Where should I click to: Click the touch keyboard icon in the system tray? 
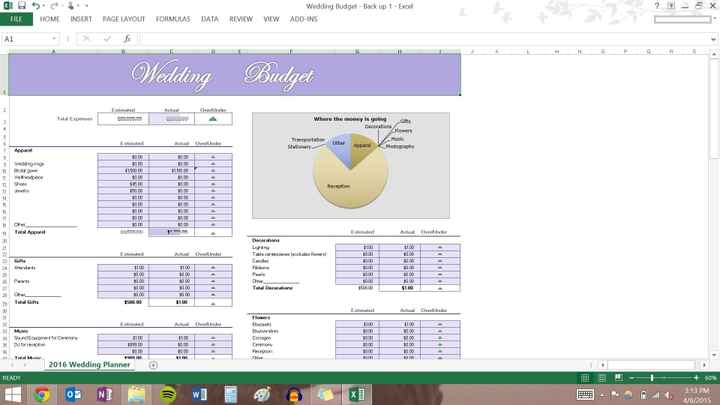point(585,395)
